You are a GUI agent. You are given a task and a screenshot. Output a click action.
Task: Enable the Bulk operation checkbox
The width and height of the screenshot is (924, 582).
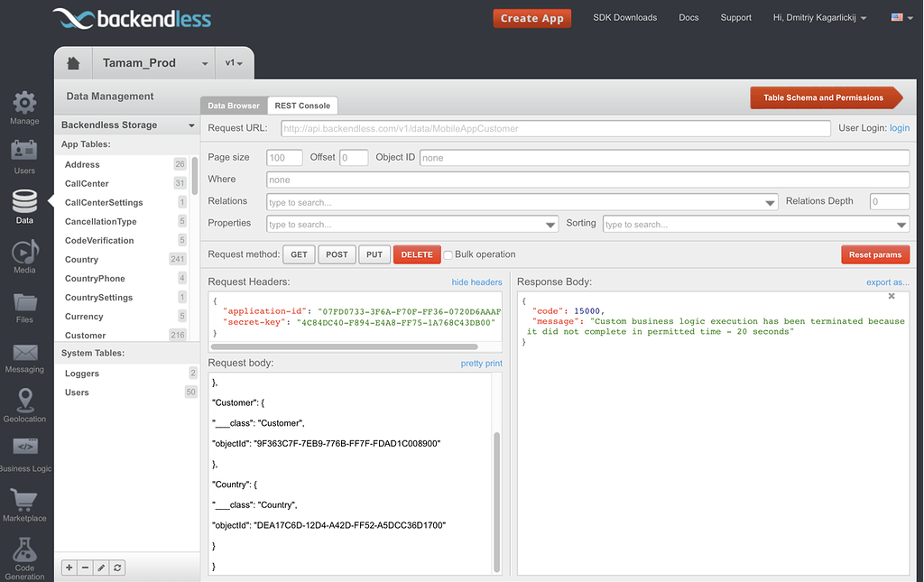pos(448,254)
